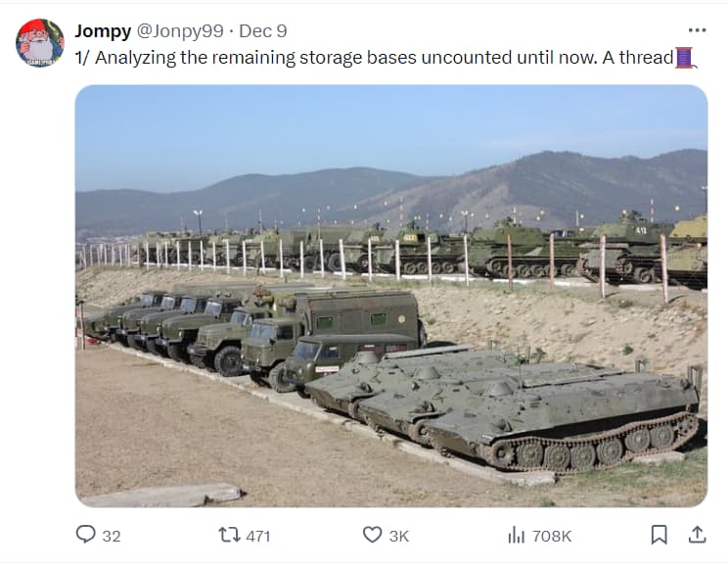Like the tweet with heart icon

click(373, 535)
